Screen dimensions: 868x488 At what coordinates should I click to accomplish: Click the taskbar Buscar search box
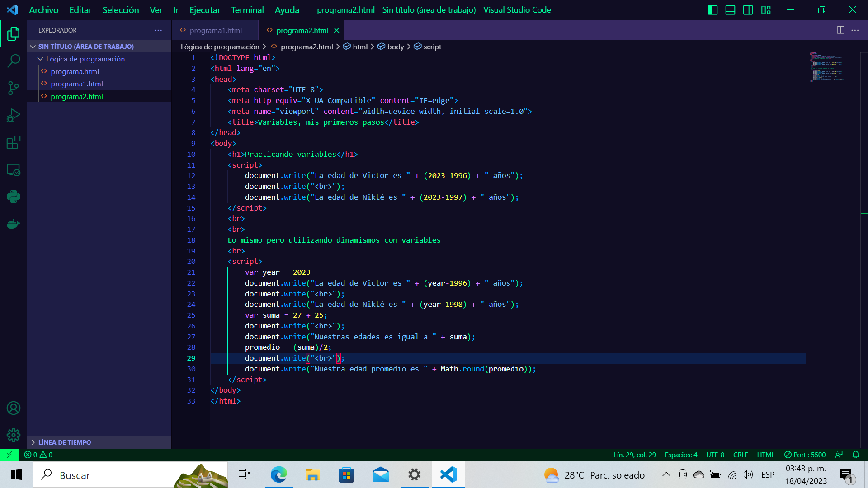tap(130, 474)
